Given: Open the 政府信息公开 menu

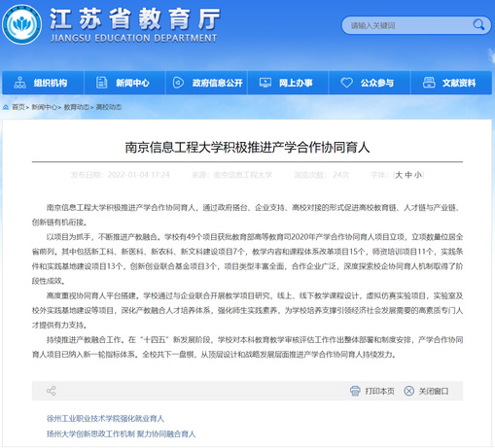Looking at the screenshot, I should pyautogui.click(x=206, y=83).
